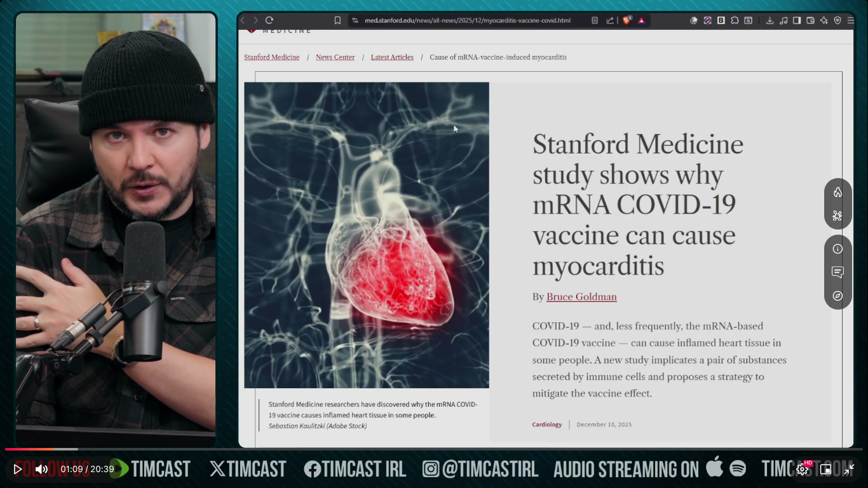
Task: Open the comments chat bubble icon
Action: (x=837, y=272)
